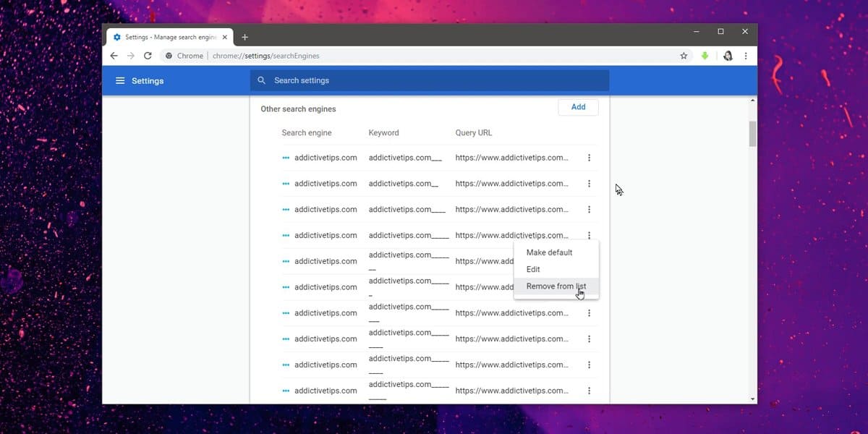Viewport: 868px width, 434px height.
Task: Click the Chrome browser menu icon
Action: coord(746,55)
